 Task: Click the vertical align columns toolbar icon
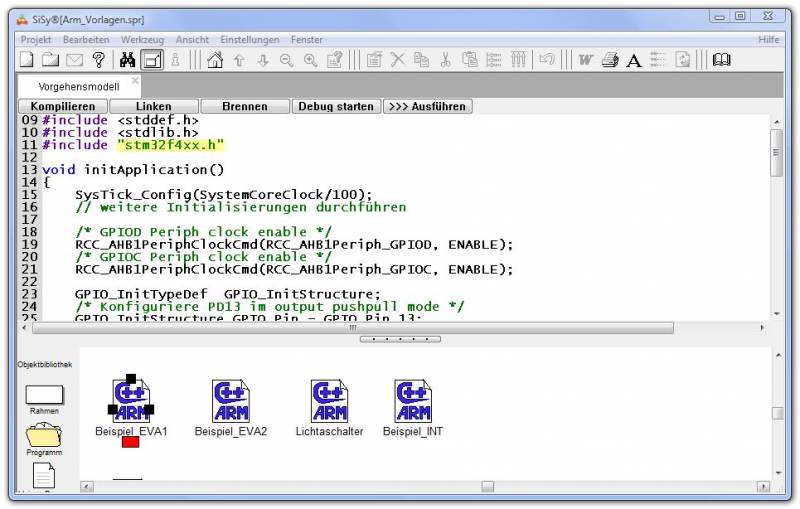click(518, 60)
